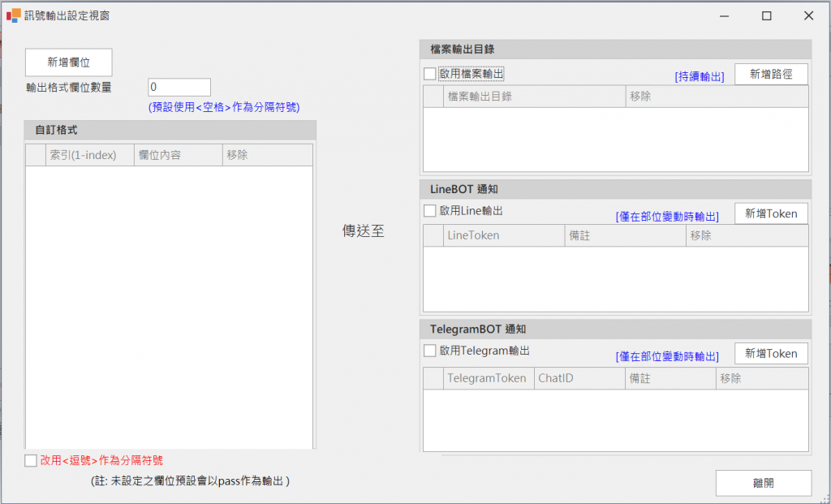Screen dimensions: 831x504
Task: Click the application icon in title bar
Action: coord(14,15)
